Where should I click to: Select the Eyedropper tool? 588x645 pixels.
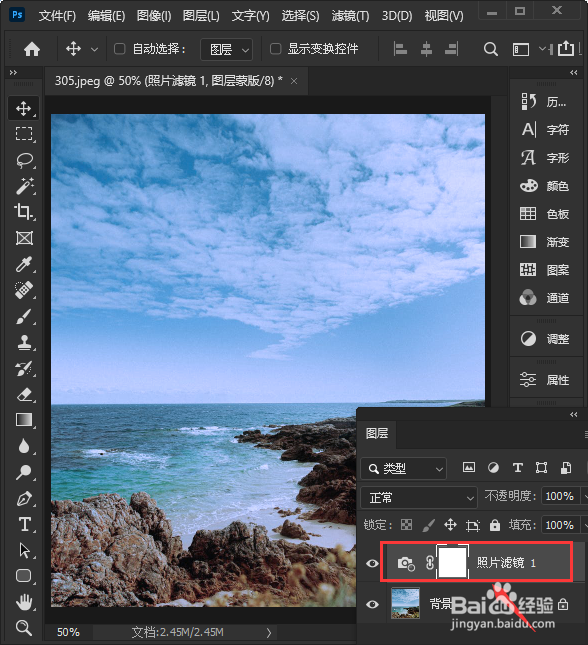coord(23,264)
